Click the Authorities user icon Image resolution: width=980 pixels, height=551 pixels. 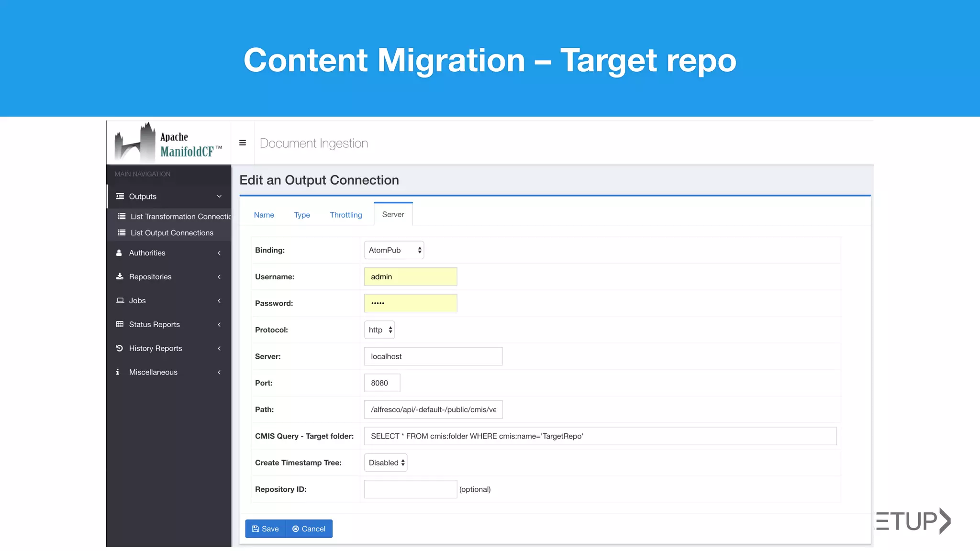pos(119,253)
